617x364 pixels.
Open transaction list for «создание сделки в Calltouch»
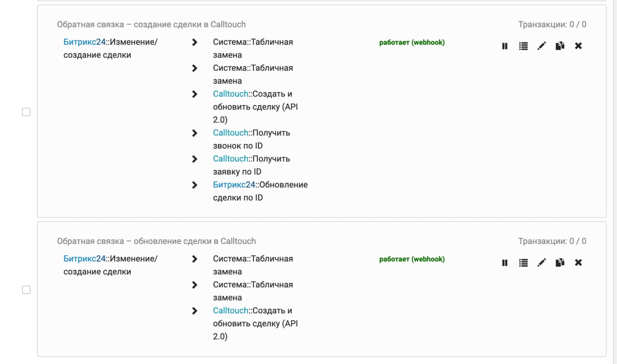(523, 46)
